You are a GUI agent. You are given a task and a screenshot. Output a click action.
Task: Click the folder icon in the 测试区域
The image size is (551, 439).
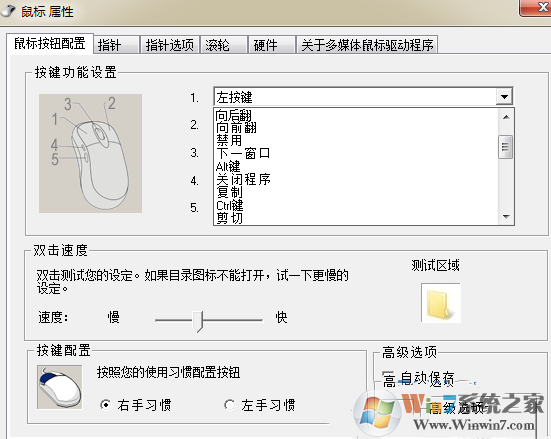[x=441, y=303]
